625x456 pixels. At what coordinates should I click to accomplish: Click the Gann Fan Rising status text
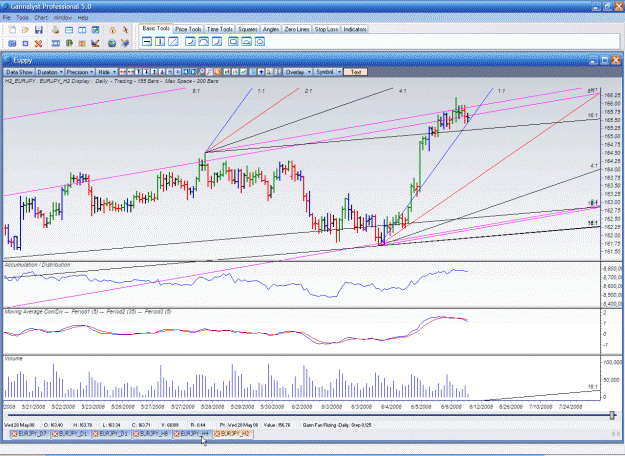click(x=337, y=425)
